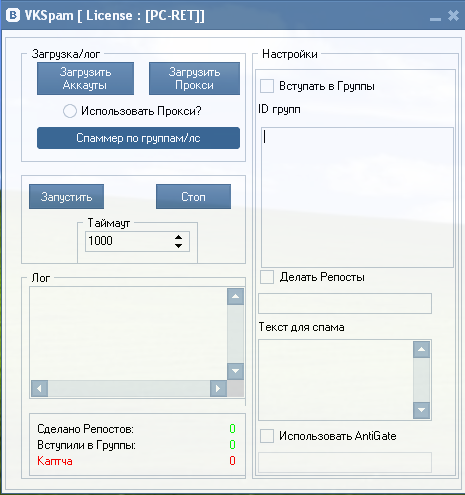Toggle the Использовать AntiGate checkbox

coord(267,436)
